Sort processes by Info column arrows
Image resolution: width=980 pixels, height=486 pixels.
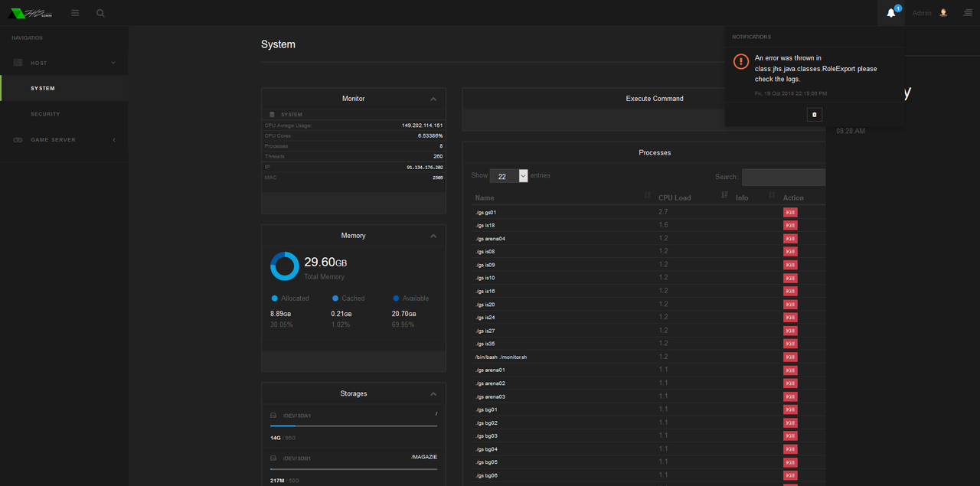coord(772,197)
